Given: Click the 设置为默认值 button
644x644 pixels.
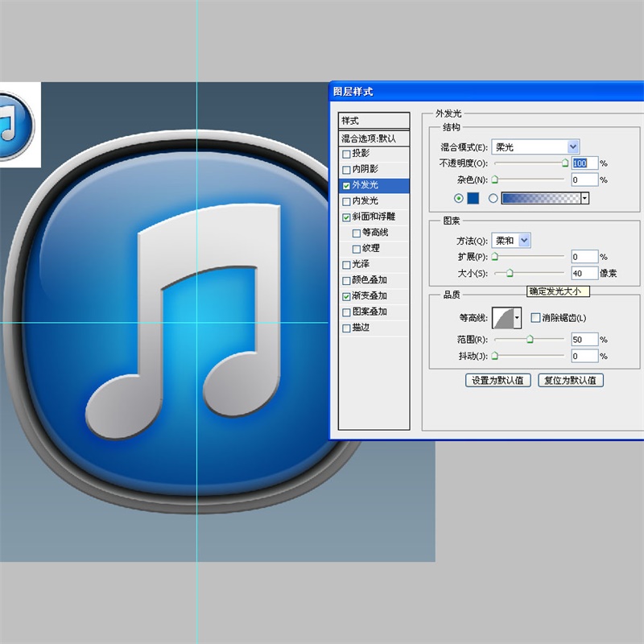Looking at the screenshot, I should tap(497, 380).
